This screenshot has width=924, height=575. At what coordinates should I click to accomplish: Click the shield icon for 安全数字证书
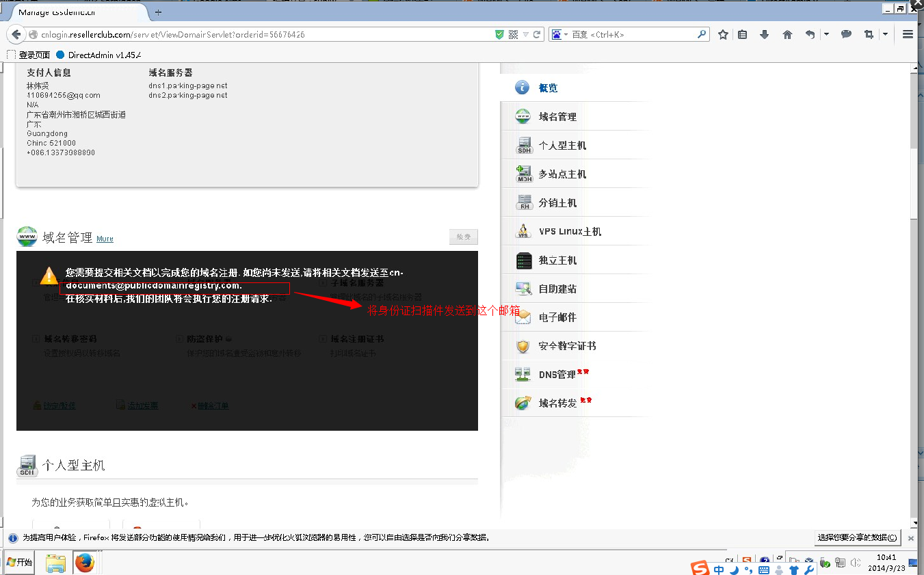[523, 346]
